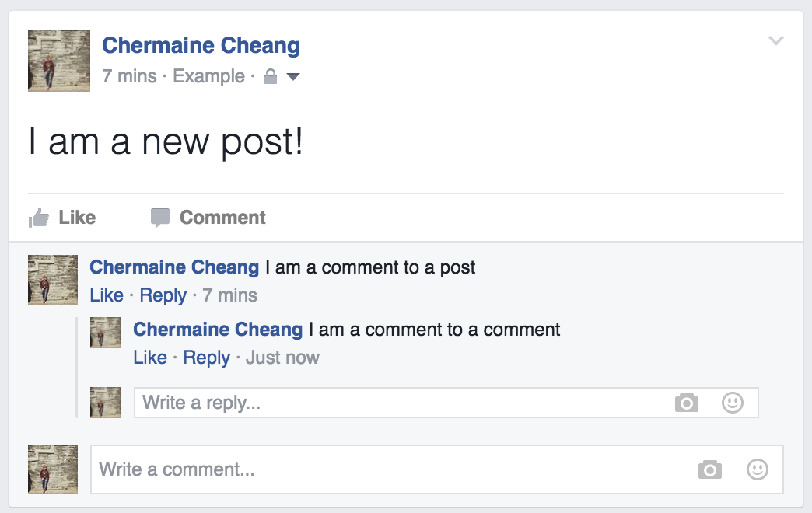Click the 7 mins post timestamp

(x=129, y=76)
